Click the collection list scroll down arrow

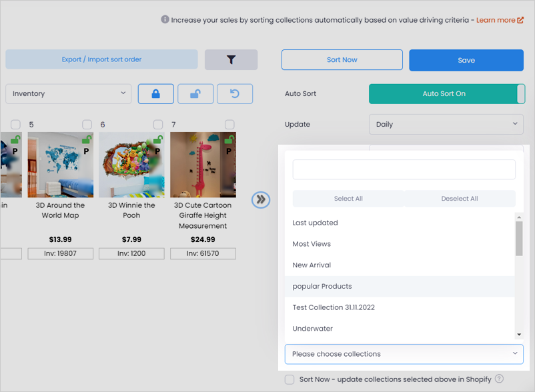[519, 335]
